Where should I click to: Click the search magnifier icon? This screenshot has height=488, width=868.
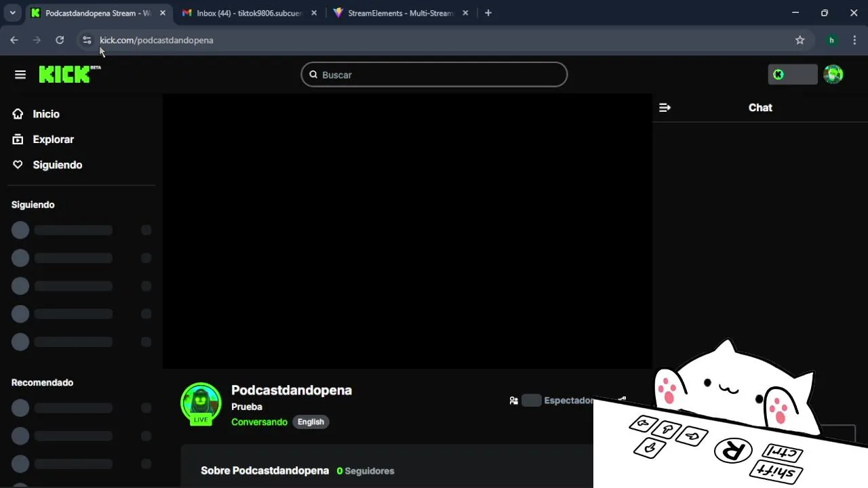313,75
